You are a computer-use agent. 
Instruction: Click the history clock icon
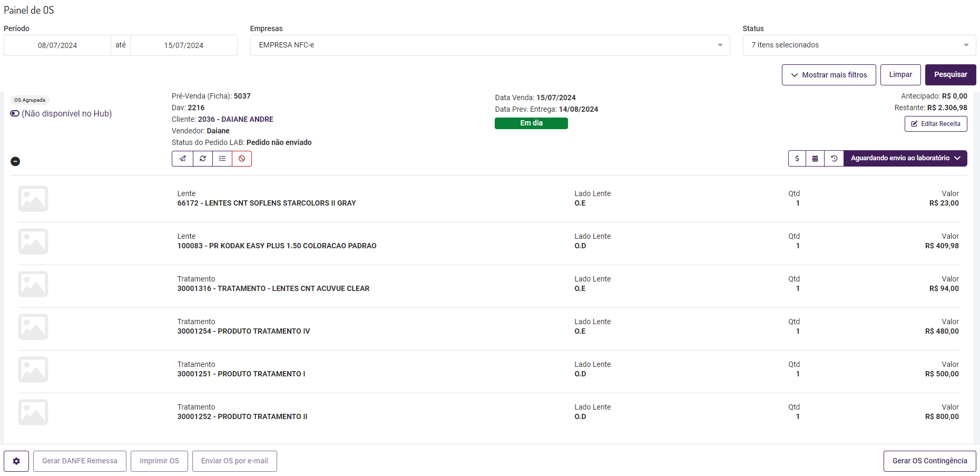834,158
